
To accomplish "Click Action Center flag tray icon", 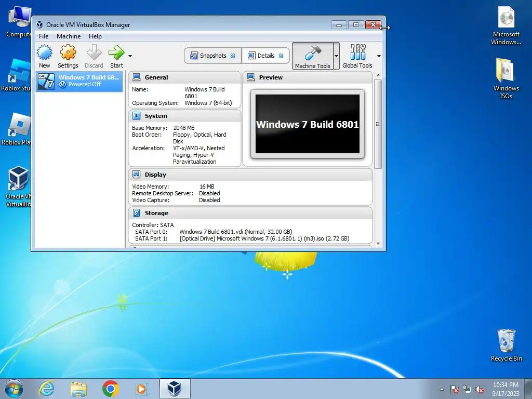I will click(455, 389).
